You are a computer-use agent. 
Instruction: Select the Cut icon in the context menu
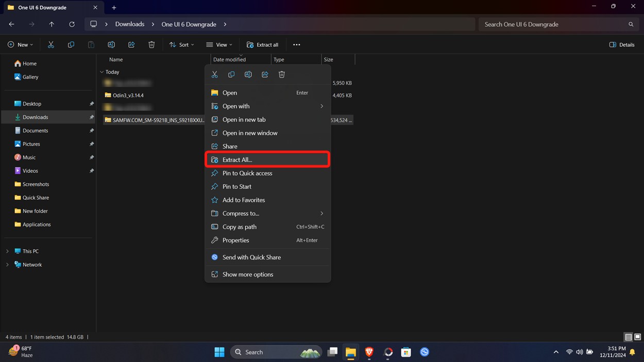(x=215, y=74)
